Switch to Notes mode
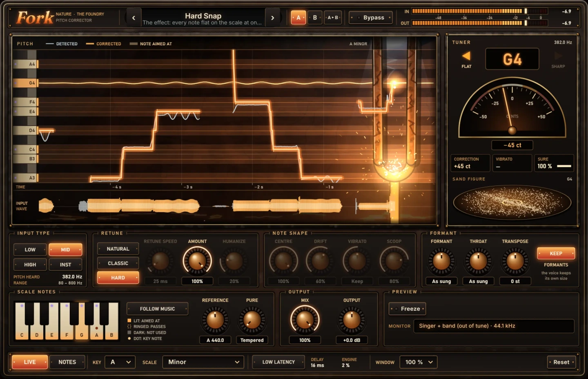Image resolution: width=588 pixels, height=379 pixels. coord(67,362)
